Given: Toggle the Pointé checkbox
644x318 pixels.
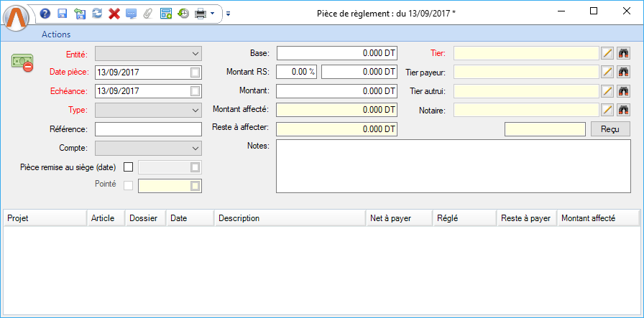Looking at the screenshot, I should [x=129, y=185].
